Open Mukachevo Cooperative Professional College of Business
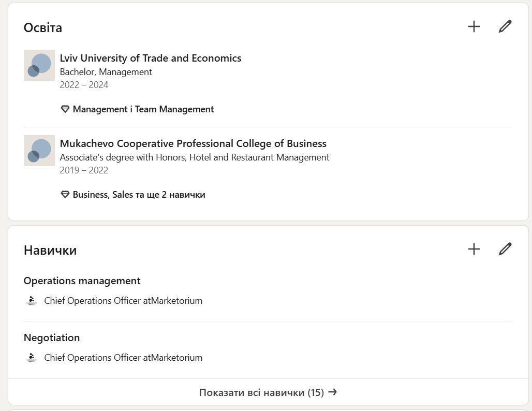This screenshot has width=532, height=411. pyautogui.click(x=193, y=143)
